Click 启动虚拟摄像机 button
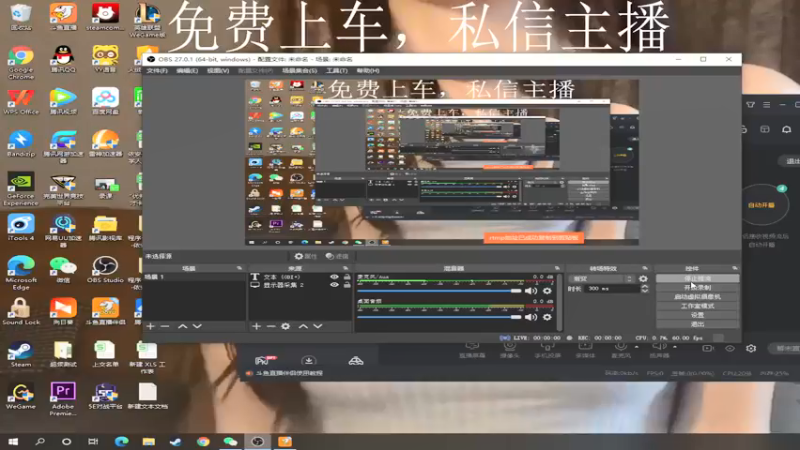 [x=697, y=296]
